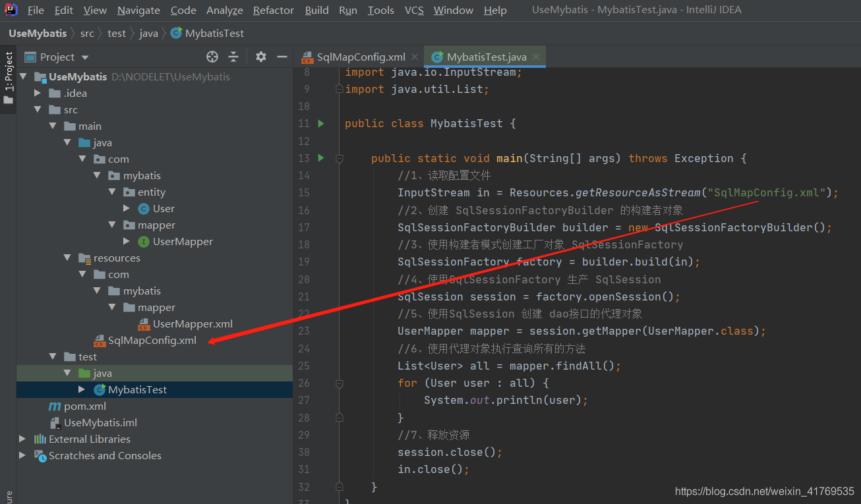Click java in breadcrumb bar
Image resolution: width=861 pixels, height=504 pixels.
pyautogui.click(x=148, y=33)
